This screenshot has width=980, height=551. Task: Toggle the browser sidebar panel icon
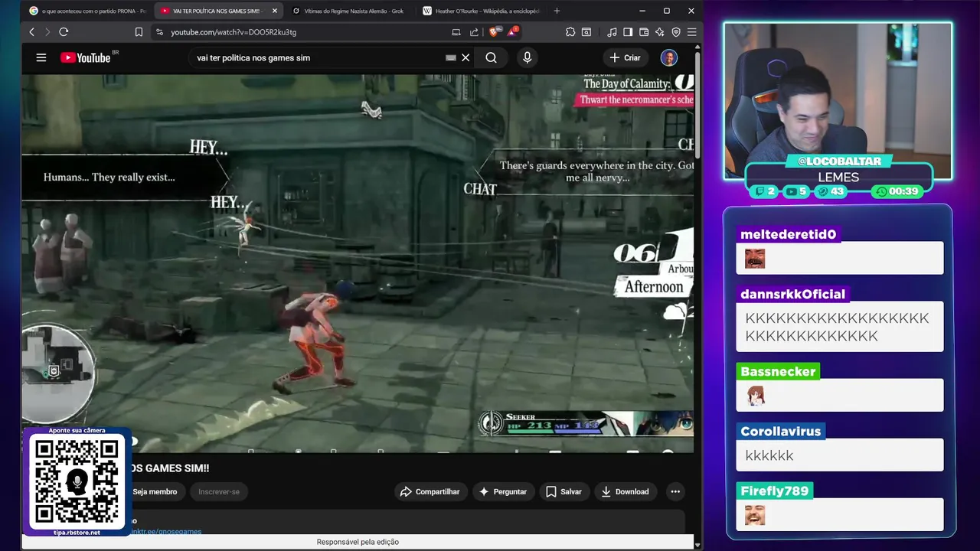tap(628, 32)
